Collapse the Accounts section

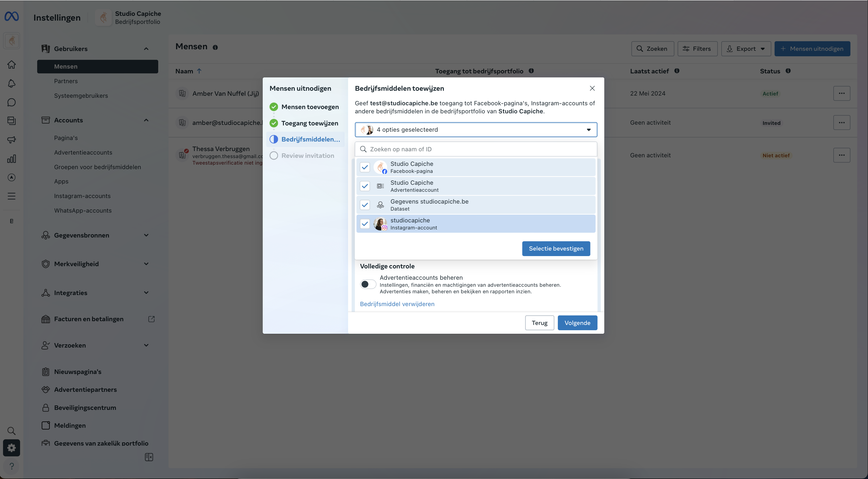[x=146, y=120]
